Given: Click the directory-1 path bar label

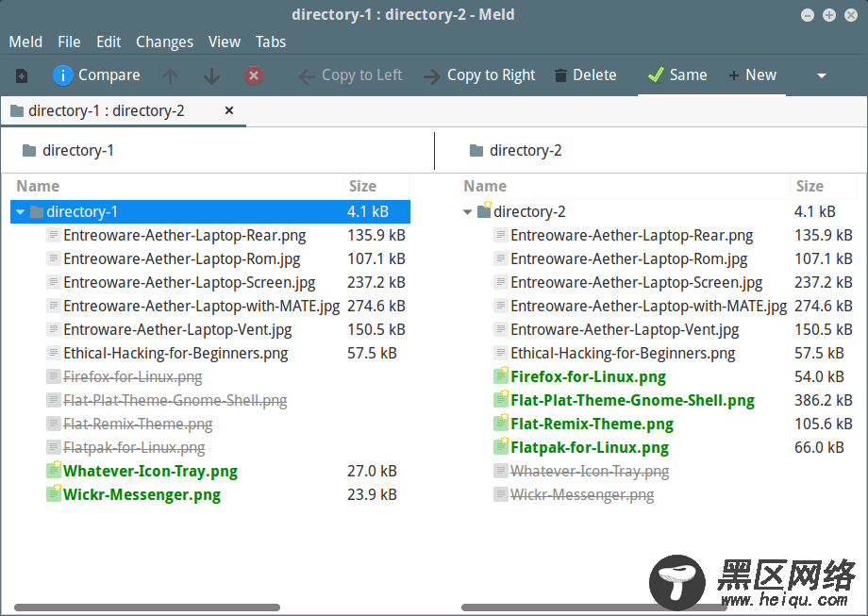Looking at the screenshot, I should click(x=78, y=151).
